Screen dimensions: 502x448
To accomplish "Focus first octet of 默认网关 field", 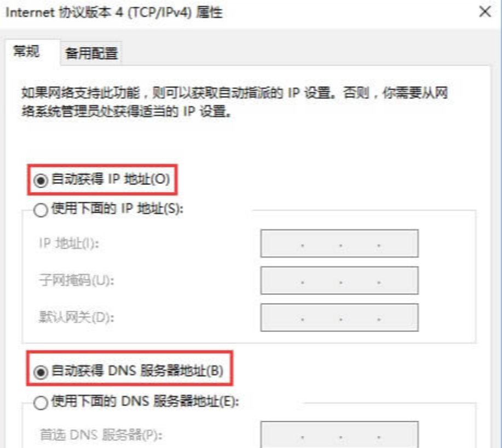I will [x=282, y=317].
